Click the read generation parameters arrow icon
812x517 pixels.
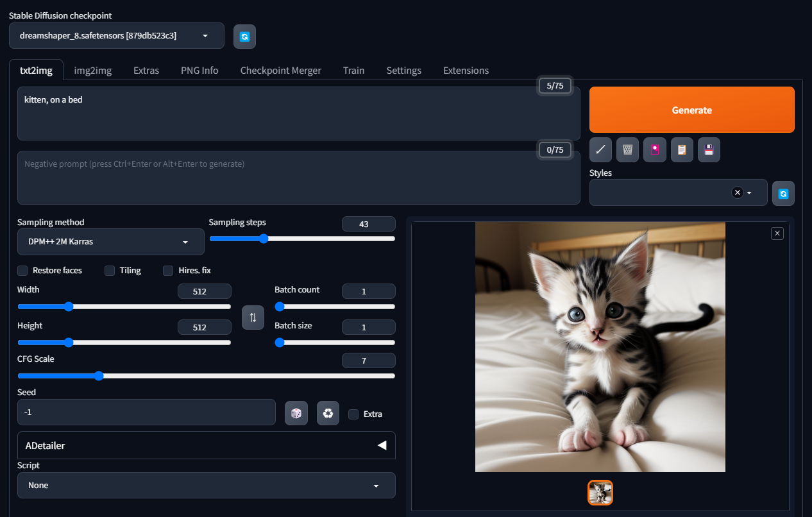600,149
